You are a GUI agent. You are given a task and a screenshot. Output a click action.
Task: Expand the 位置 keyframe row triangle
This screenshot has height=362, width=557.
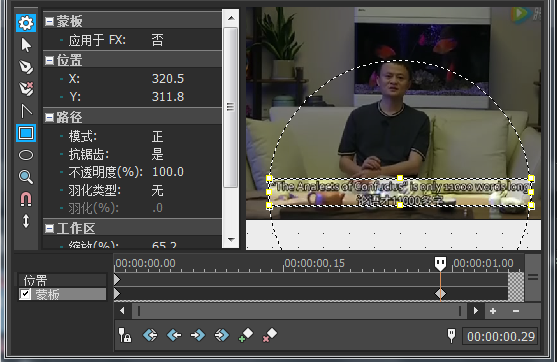pyautogui.click(x=117, y=280)
